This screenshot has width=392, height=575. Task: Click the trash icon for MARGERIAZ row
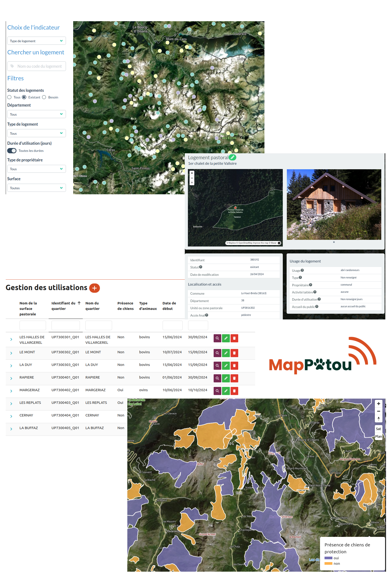[x=234, y=391]
